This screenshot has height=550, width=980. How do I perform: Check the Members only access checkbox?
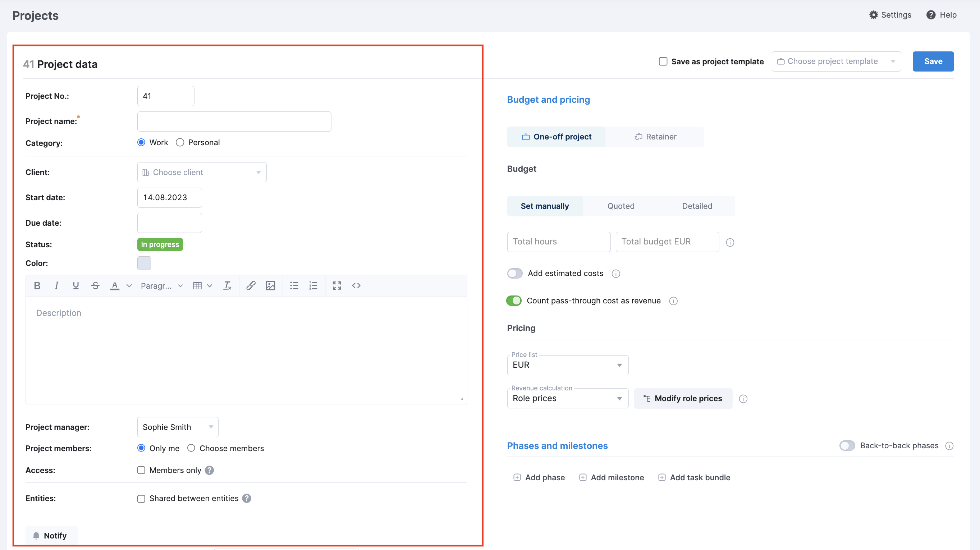pos(141,470)
